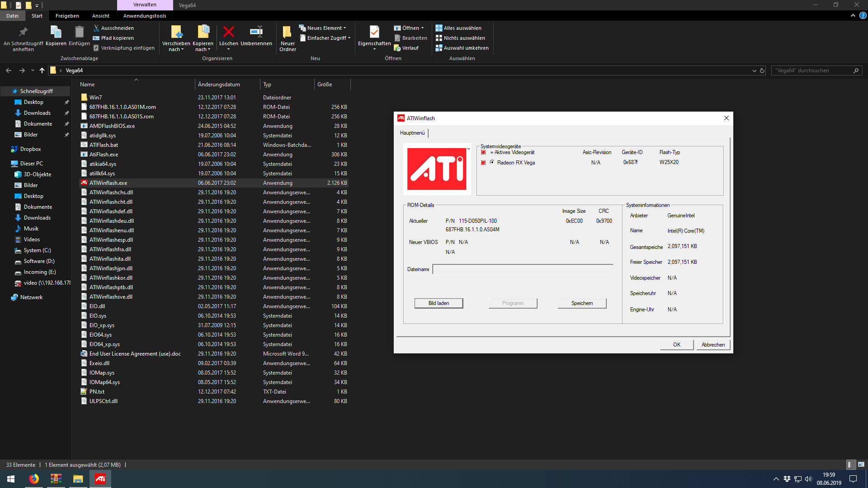Click the Umbenennen rename icon

256,32
